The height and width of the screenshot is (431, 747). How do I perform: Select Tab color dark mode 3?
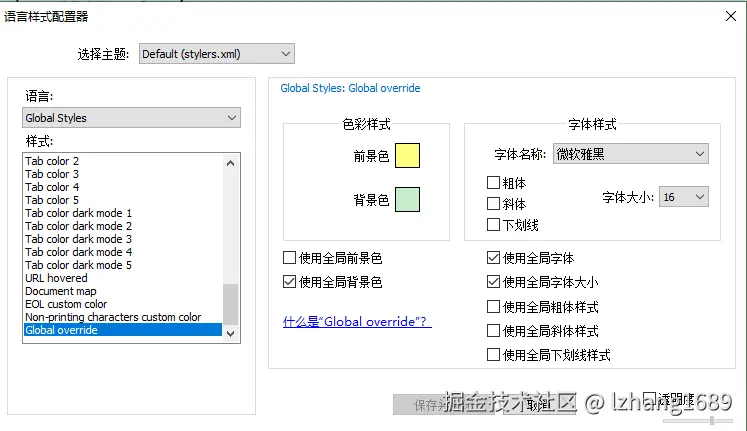(x=123, y=239)
